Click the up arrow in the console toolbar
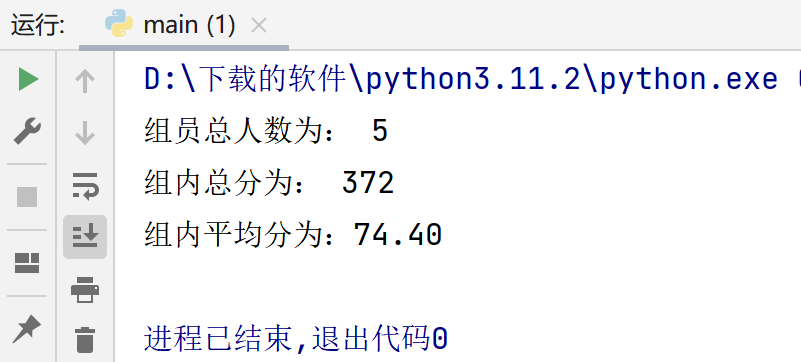This screenshot has height=362, width=801. (x=85, y=81)
